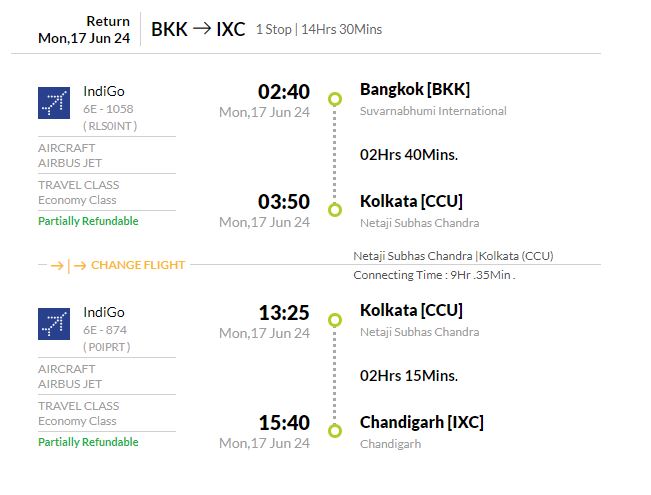The height and width of the screenshot is (495, 651).
Task: Click the 1 Stop | 14Hrs 30Mins summary
Action: 319,29
